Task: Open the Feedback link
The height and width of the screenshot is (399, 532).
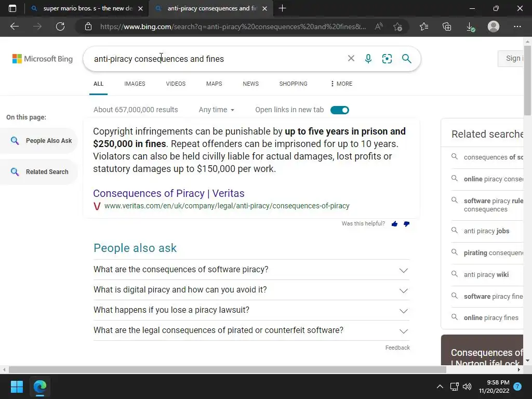Action: (x=397, y=348)
